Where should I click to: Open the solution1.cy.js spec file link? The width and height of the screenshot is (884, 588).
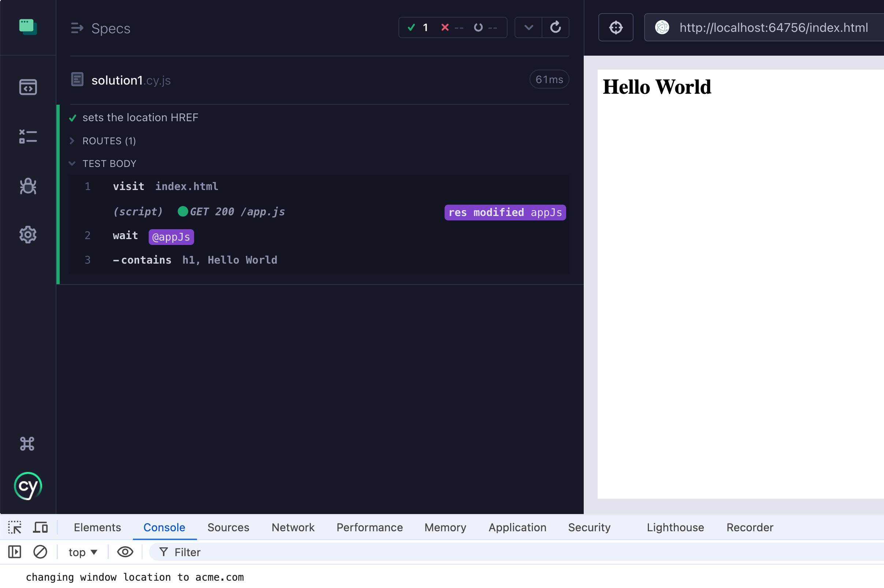coord(131,80)
